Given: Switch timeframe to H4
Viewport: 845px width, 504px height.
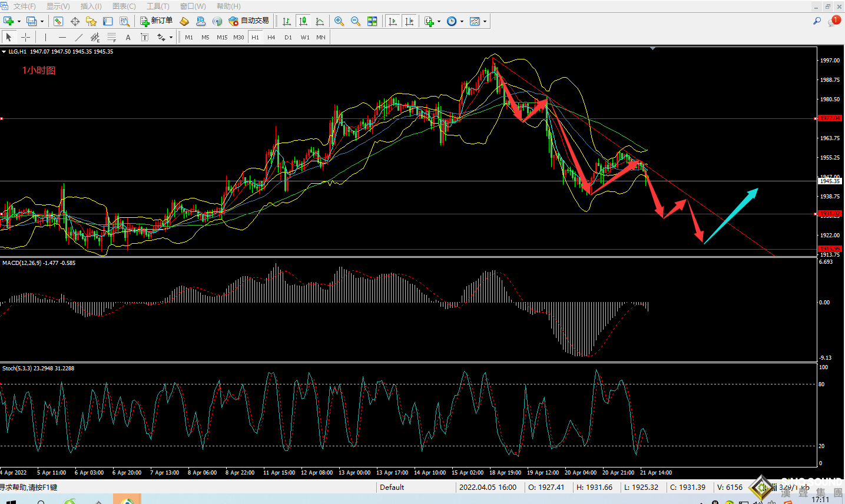Looking at the screenshot, I should [271, 37].
